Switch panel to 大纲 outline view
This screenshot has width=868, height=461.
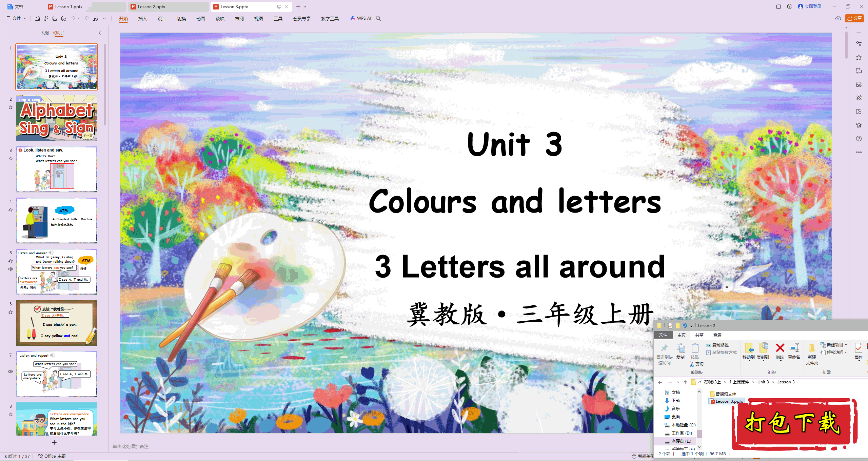coord(44,33)
